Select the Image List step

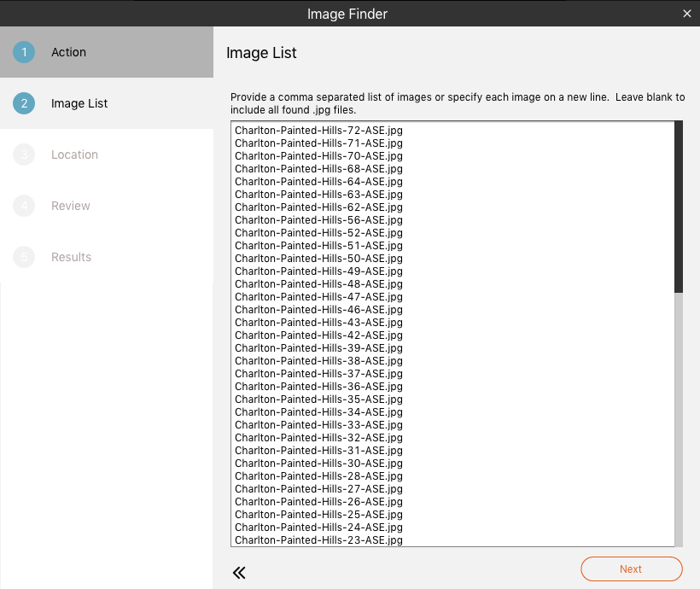(x=107, y=103)
